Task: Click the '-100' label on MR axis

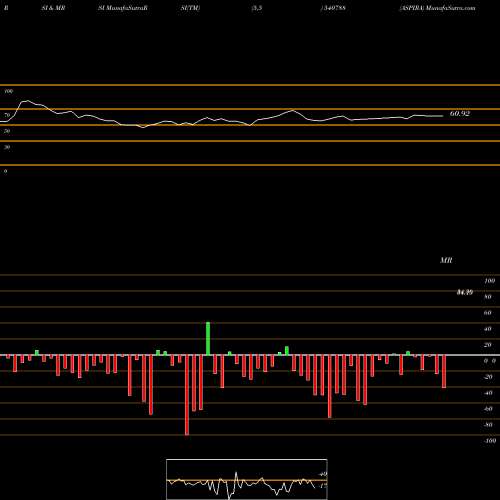Action: (x=490, y=441)
